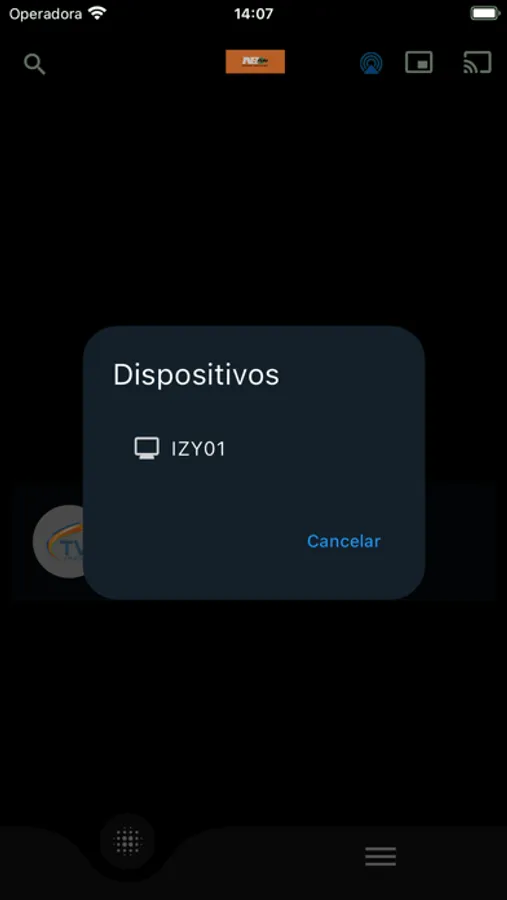This screenshot has width=507, height=900.
Task: Open the search magnifier icon
Action: click(x=34, y=64)
